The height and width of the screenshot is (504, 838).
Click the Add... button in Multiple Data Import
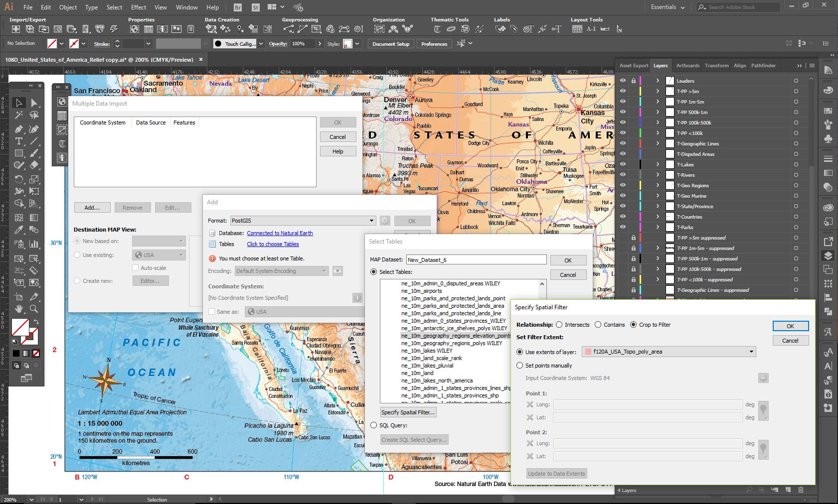tap(92, 208)
